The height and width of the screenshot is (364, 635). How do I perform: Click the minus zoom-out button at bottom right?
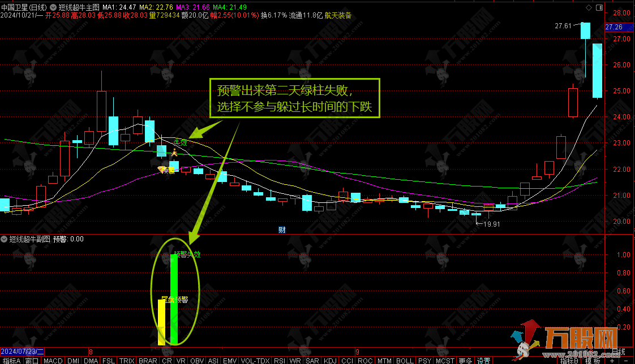[x=625, y=360]
